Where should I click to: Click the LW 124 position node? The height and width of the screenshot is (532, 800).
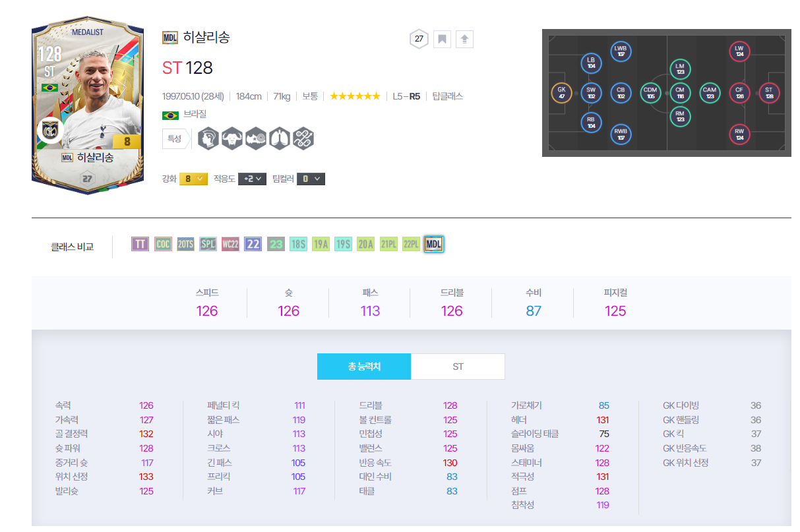pyautogui.click(x=739, y=51)
